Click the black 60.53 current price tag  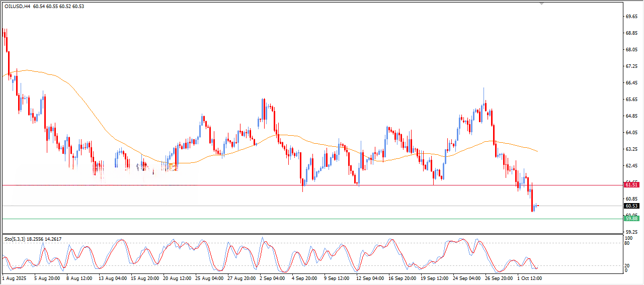click(631, 206)
